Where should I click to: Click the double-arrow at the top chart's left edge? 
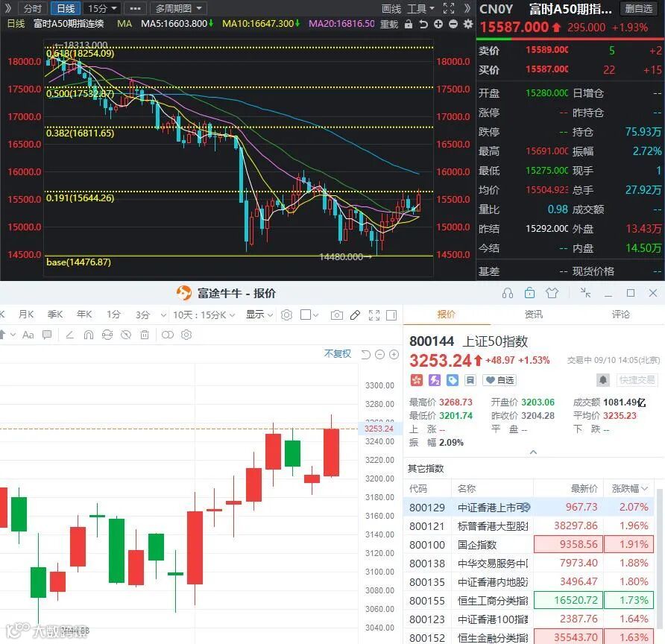click(x=7, y=8)
